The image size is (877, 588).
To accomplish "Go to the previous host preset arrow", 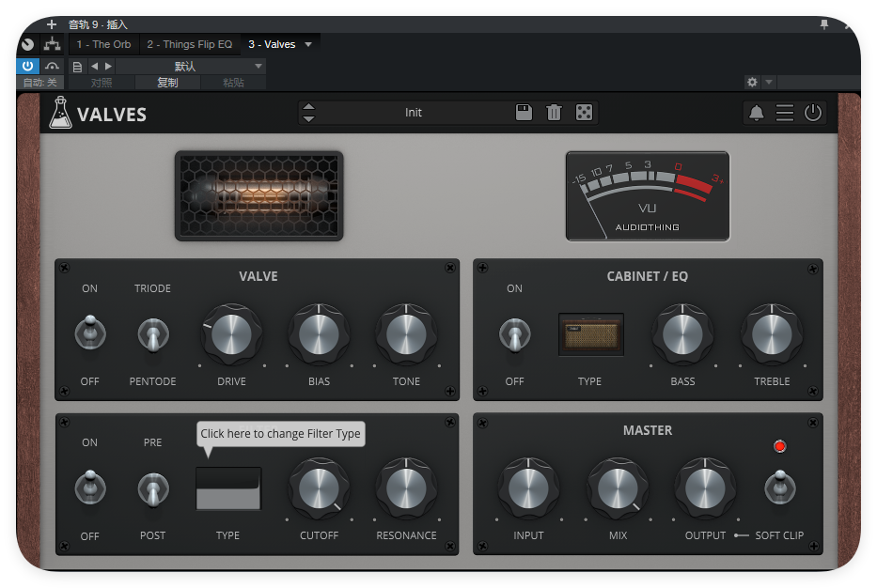I will click(x=95, y=66).
